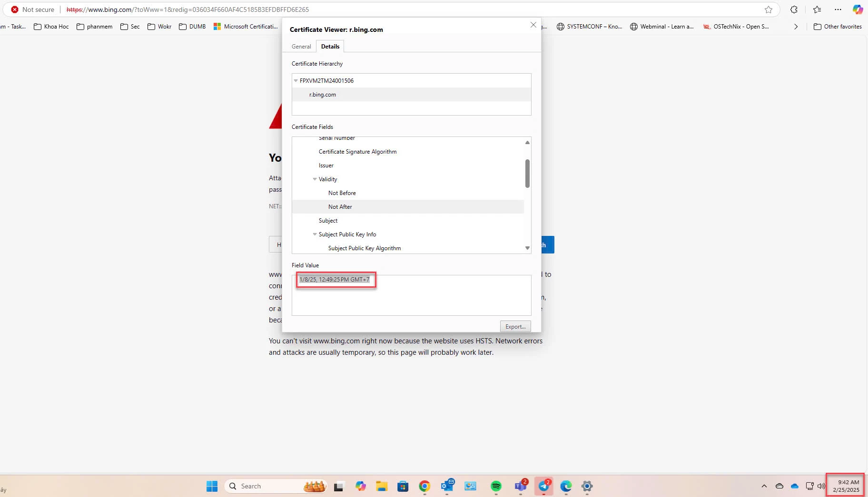Click the Field Value date text
This screenshot has width=868, height=497.
point(335,280)
